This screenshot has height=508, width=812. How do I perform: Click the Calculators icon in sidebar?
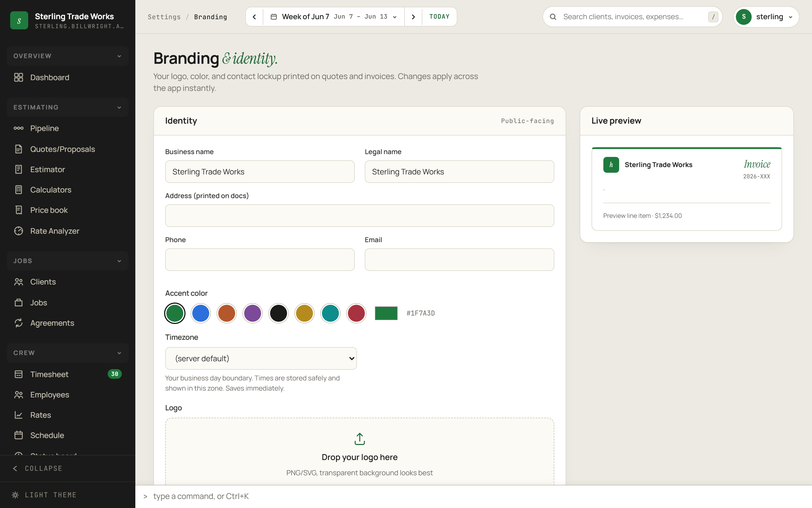tap(18, 189)
